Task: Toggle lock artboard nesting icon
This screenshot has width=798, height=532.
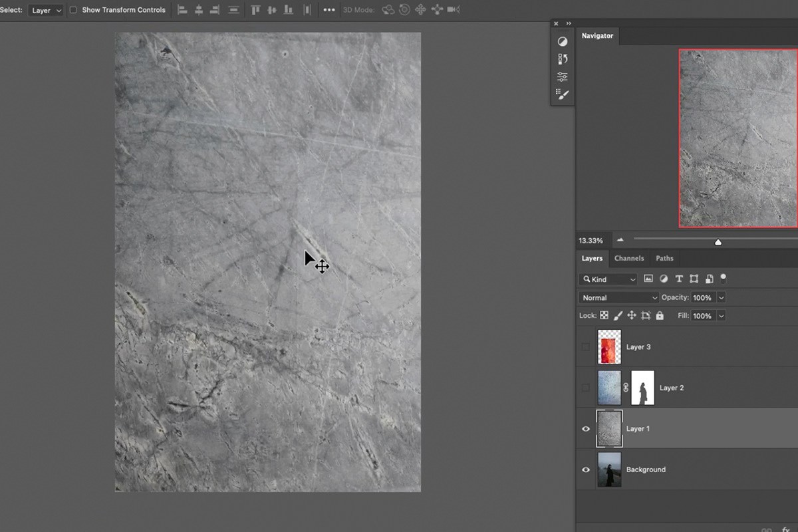Action: [646, 316]
